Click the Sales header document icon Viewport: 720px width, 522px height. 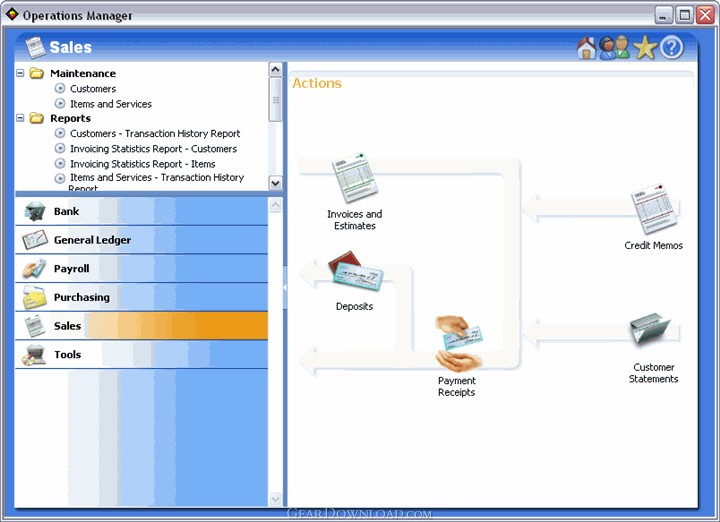(35, 47)
